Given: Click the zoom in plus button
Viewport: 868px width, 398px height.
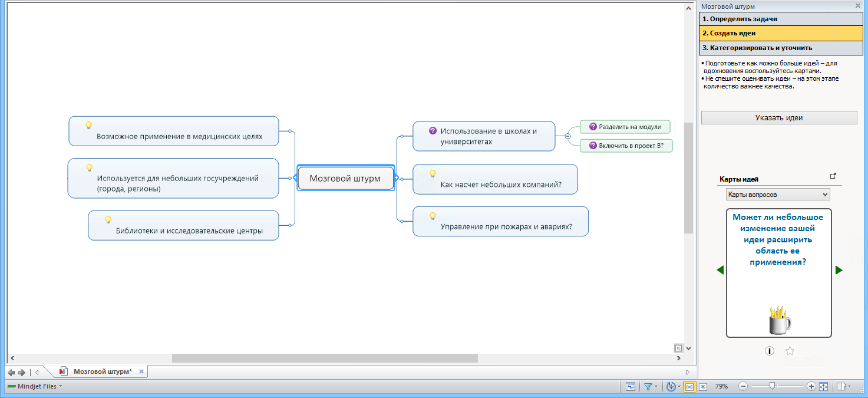Looking at the screenshot, I should [811, 386].
